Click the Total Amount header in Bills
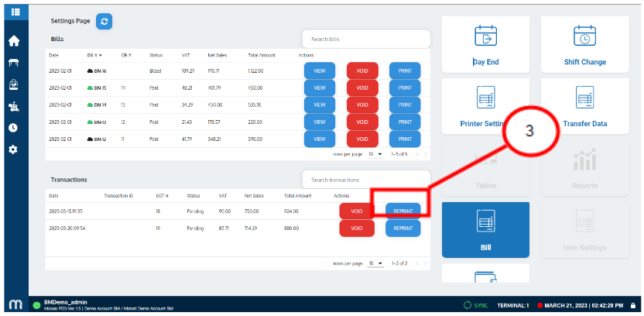 point(262,56)
